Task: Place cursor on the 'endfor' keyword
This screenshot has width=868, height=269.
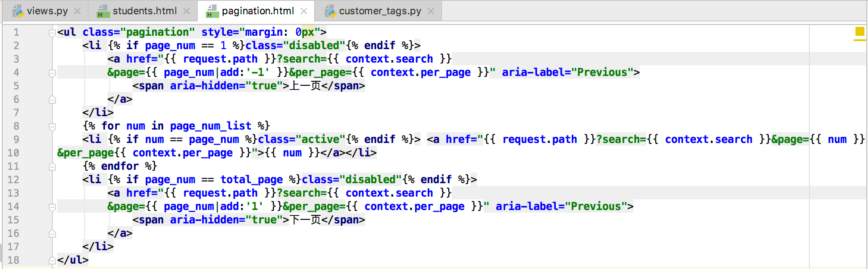Action: pyautogui.click(x=120, y=166)
